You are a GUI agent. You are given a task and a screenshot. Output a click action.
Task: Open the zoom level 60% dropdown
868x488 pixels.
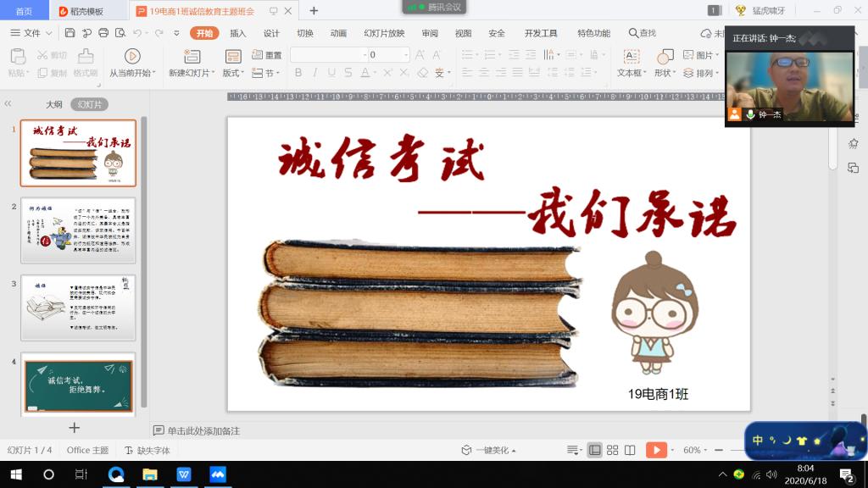click(x=695, y=450)
